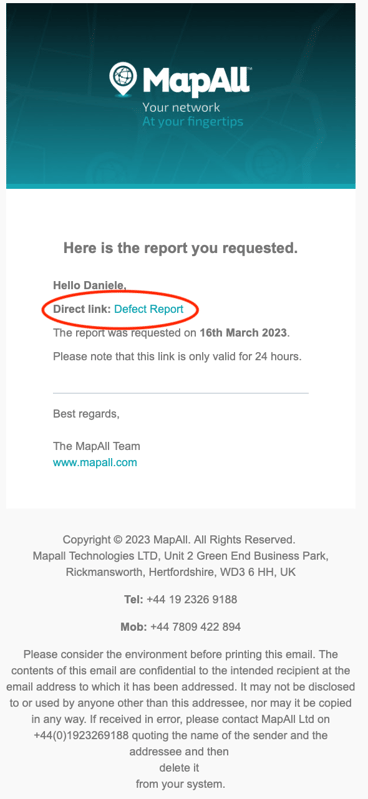Click the teal header banner background

285,153
